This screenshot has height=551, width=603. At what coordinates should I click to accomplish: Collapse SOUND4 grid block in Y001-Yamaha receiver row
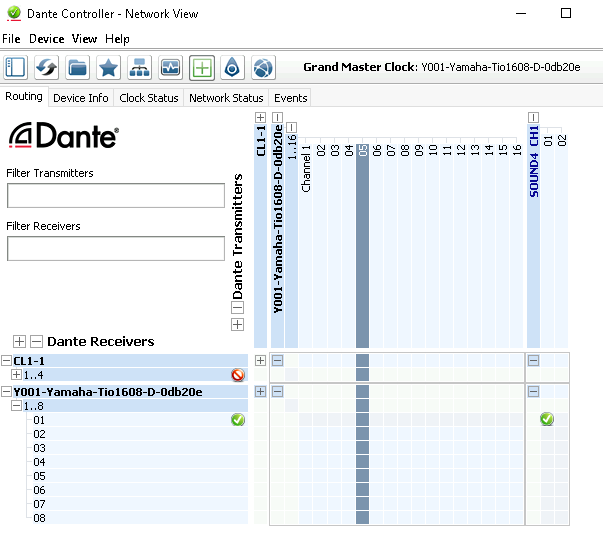click(533, 391)
